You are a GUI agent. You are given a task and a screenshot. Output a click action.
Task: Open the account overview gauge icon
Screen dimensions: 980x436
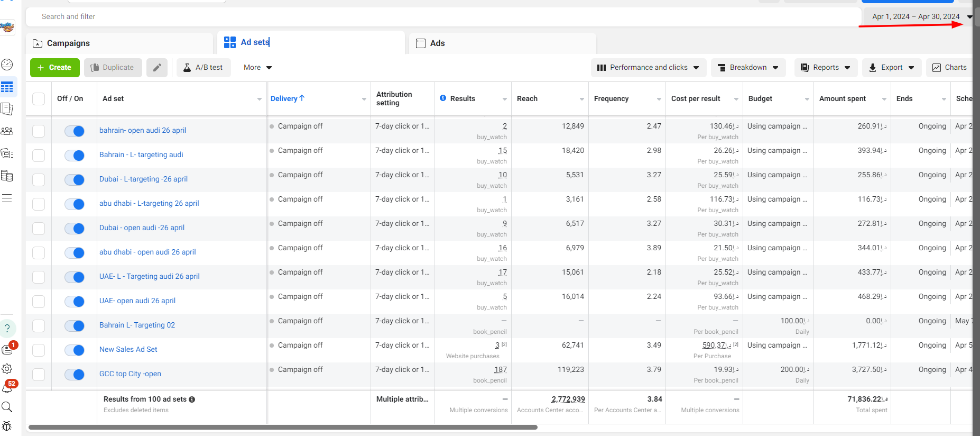click(7, 65)
